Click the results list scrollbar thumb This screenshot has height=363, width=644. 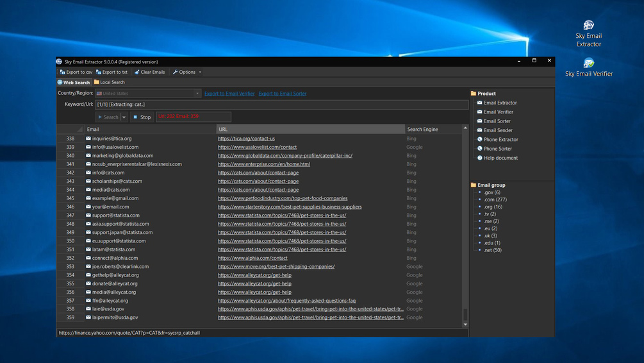tap(465, 314)
